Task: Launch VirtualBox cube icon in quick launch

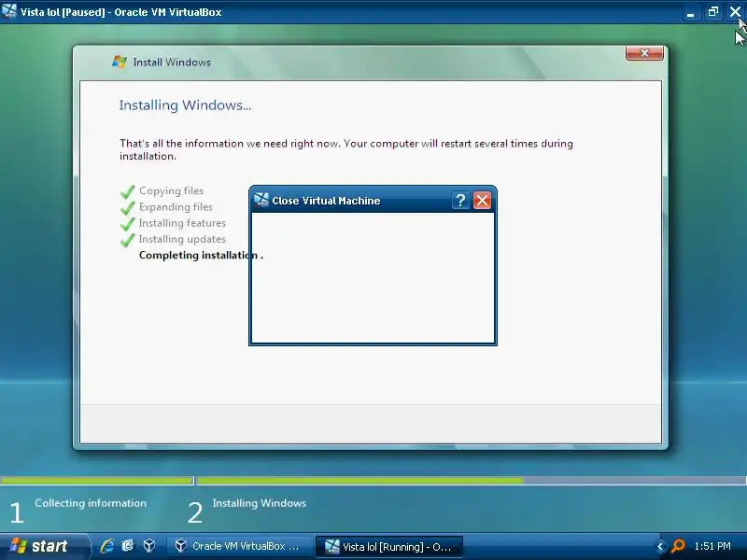Action: (x=149, y=545)
